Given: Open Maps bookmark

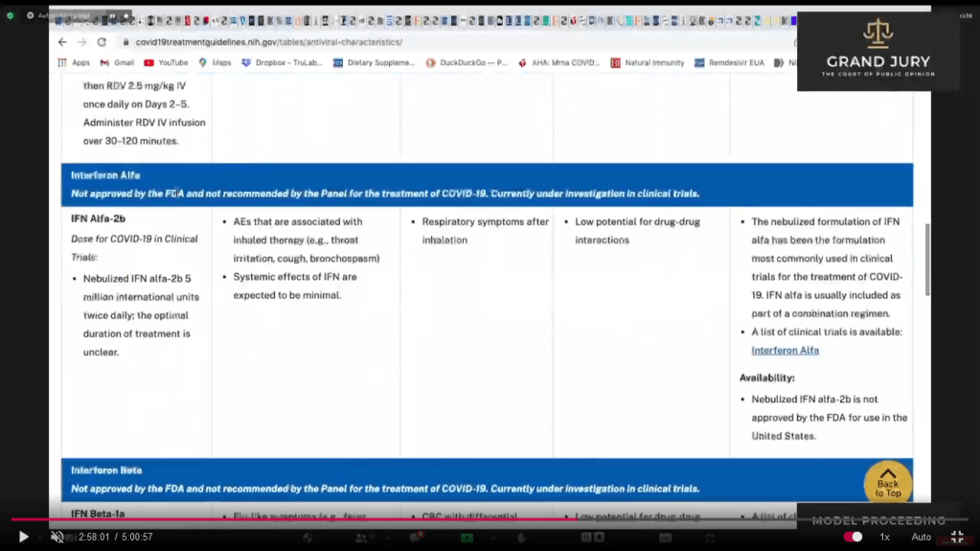Looking at the screenshot, I should point(215,63).
